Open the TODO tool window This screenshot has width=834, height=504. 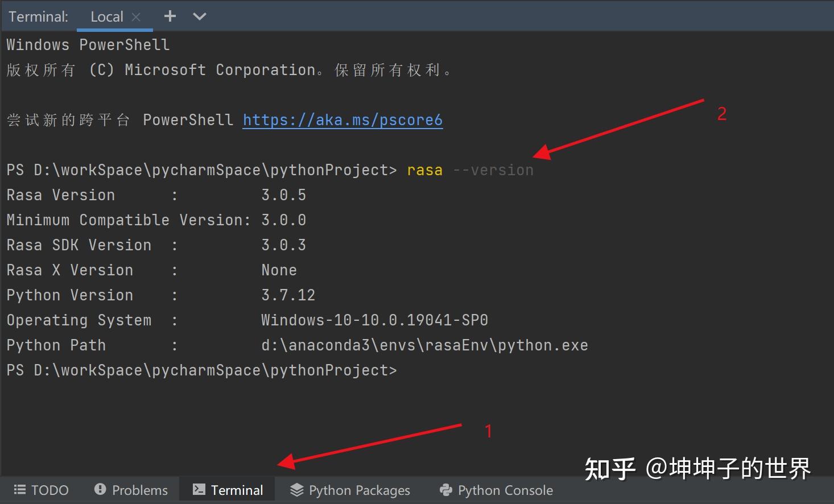coord(41,490)
